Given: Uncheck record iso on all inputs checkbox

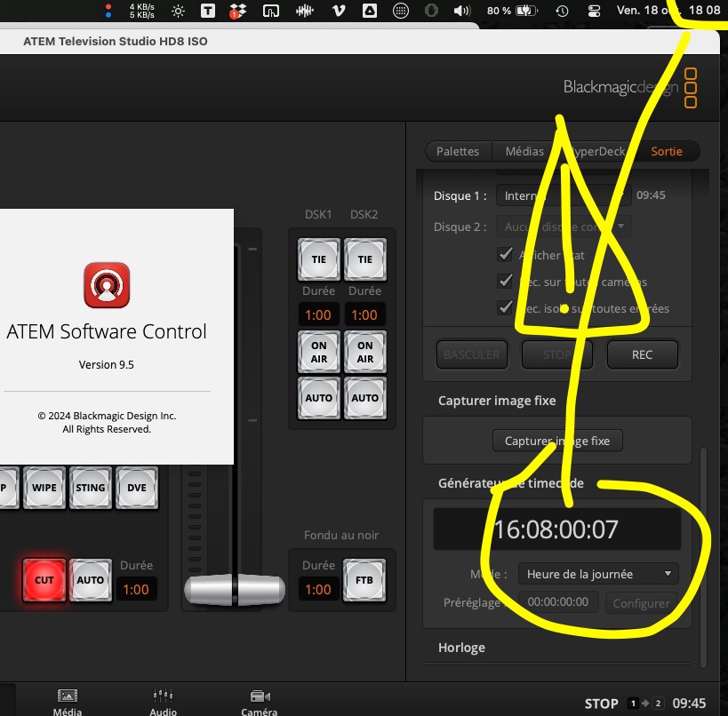Looking at the screenshot, I should (x=505, y=307).
